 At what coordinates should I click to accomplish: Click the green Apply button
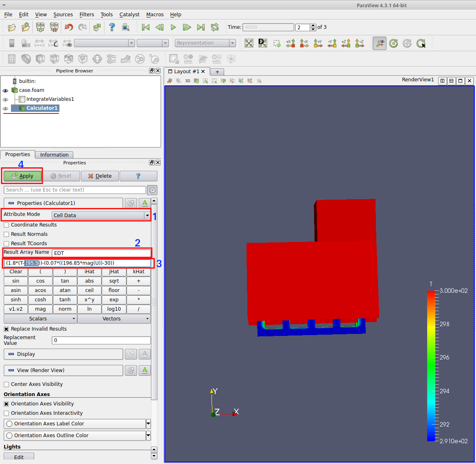(x=23, y=176)
